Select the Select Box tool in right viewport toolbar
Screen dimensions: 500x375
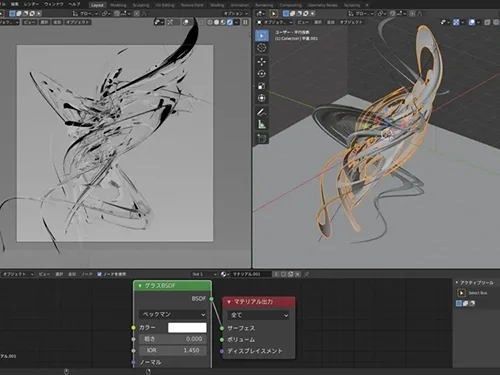(x=262, y=36)
